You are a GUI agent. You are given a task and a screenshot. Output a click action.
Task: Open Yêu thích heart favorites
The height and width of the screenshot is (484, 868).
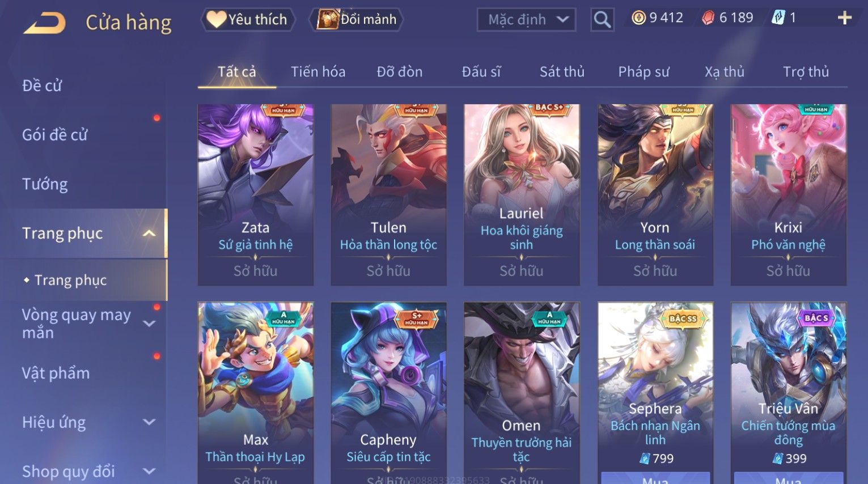tap(247, 19)
